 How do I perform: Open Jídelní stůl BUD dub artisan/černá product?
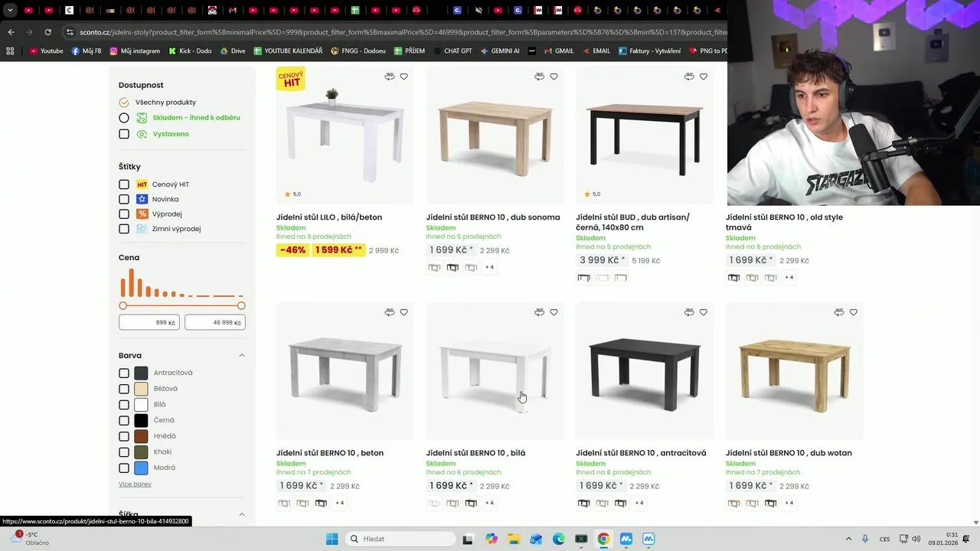[632, 222]
